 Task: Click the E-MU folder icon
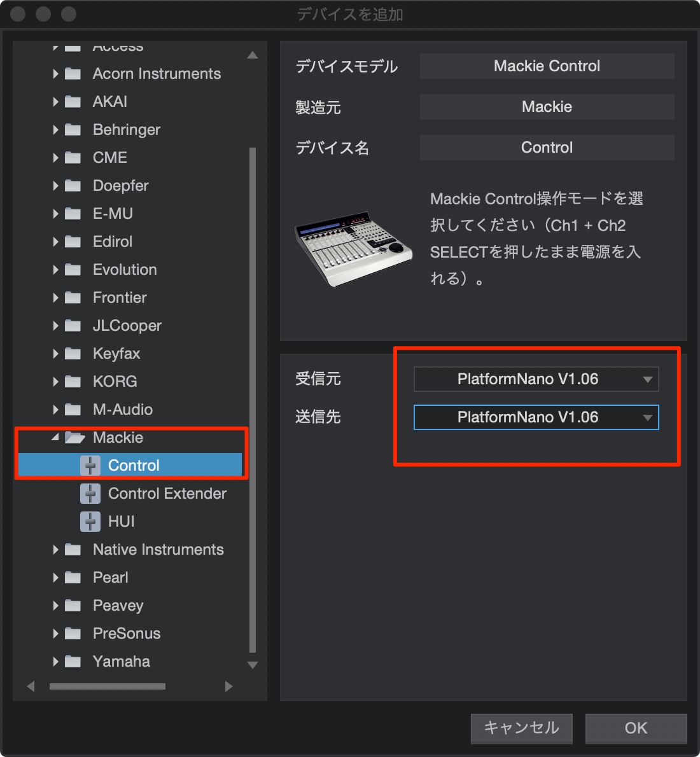73,213
